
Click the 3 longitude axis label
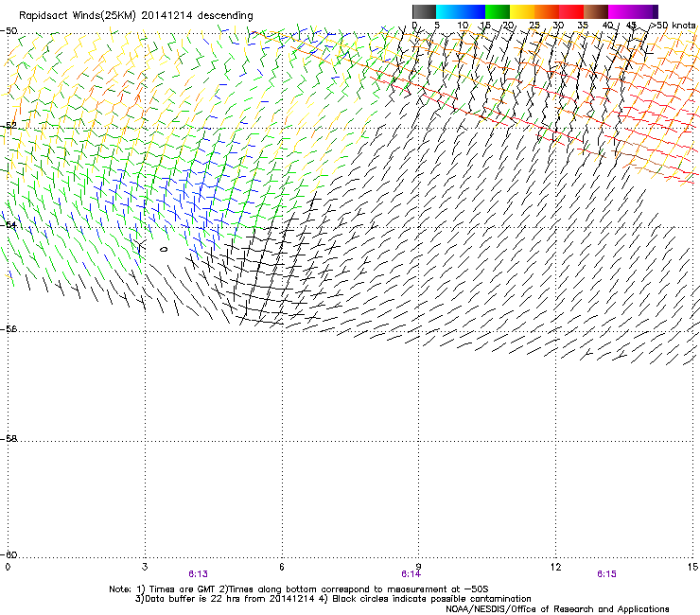coord(145,567)
